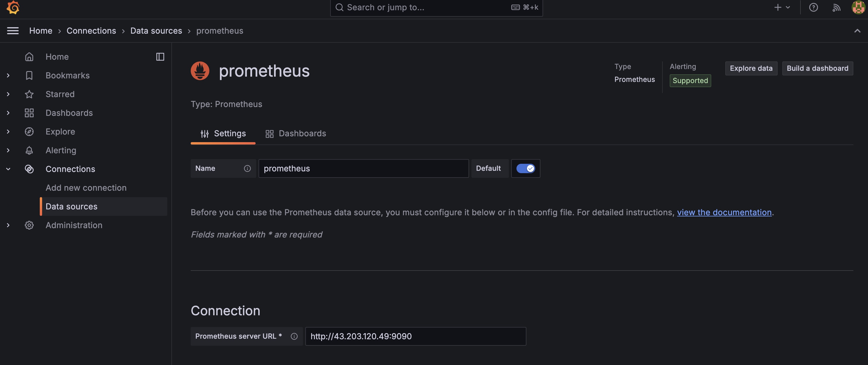
Task: Open the user avatar profile menu
Action: (x=858, y=7)
